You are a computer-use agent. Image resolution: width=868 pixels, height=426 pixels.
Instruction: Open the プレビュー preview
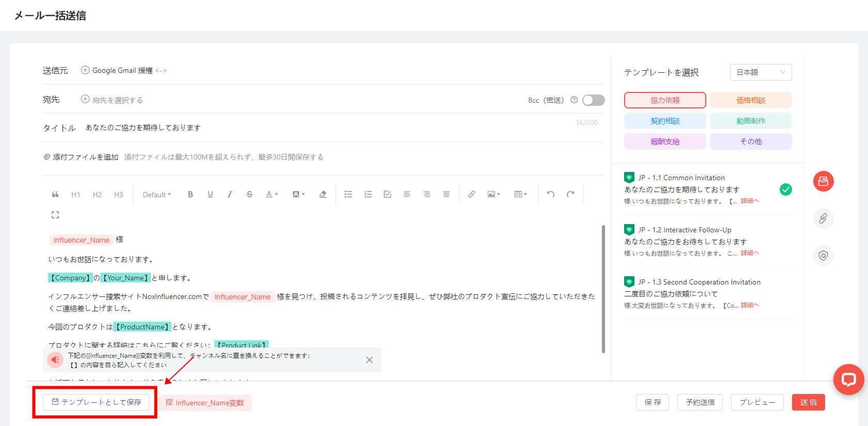click(x=757, y=402)
